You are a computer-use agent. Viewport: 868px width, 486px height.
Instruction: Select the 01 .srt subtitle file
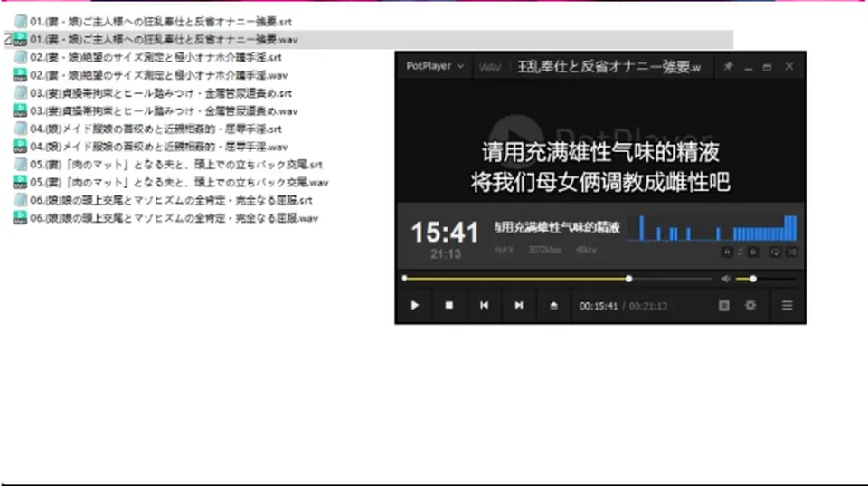[161, 22]
